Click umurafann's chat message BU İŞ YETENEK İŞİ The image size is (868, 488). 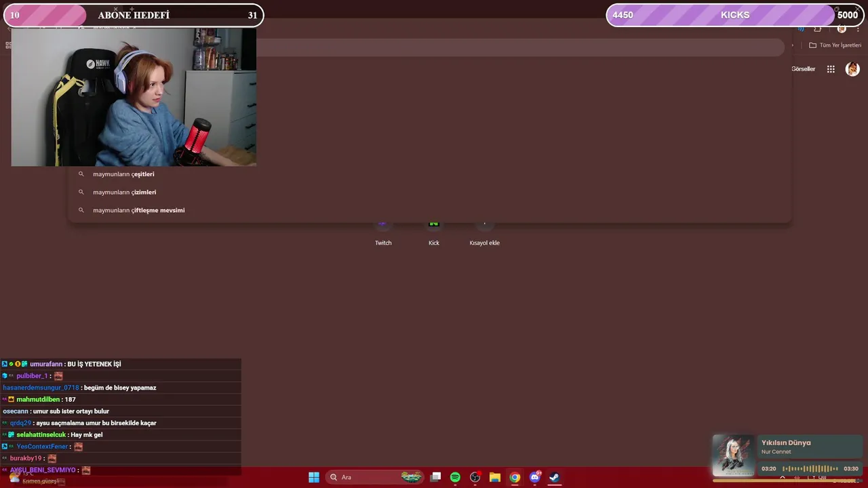(x=94, y=364)
